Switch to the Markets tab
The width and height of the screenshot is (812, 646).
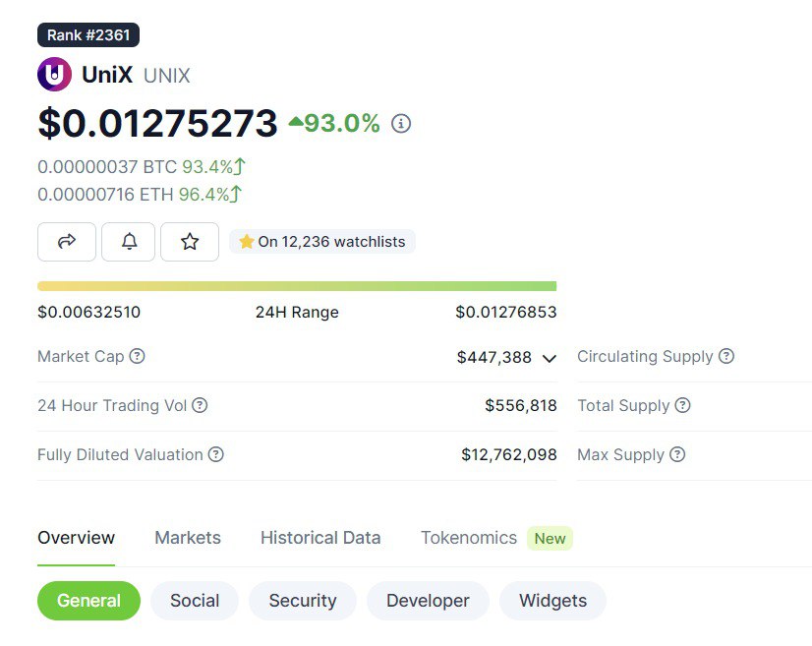(188, 538)
